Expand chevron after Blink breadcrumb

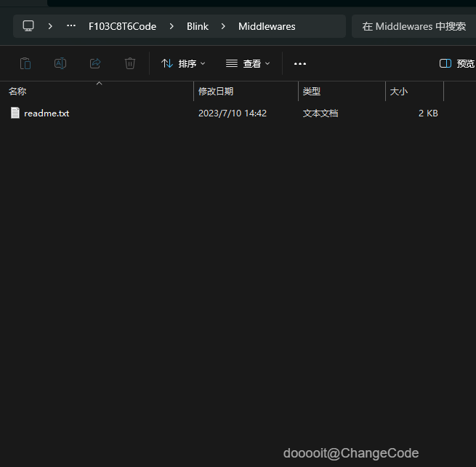pyautogui.click(x=223, y=26)
